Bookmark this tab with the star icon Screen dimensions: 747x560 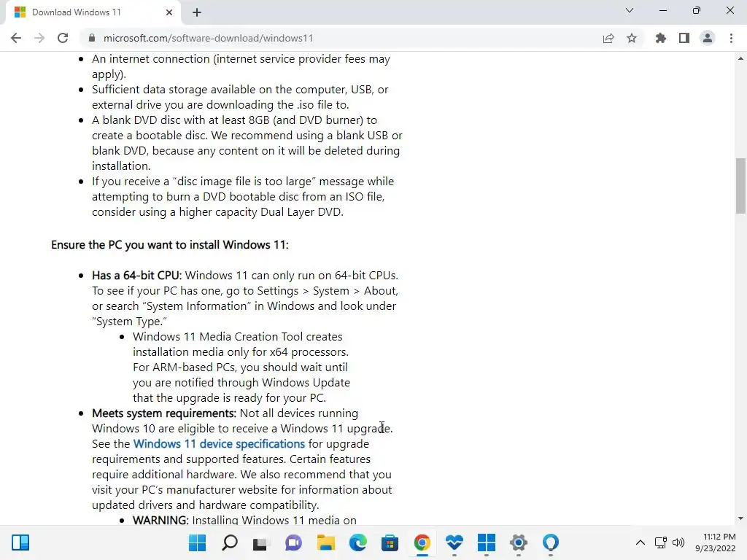pyautogui.click(x=632, y=38)
